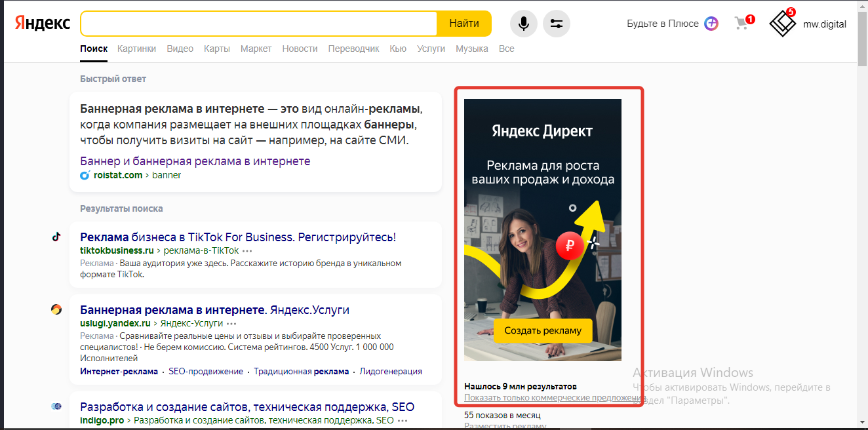Click favicon beside Яндекс.Услуги result
The image size is (868, 430).
[x=56, y=309]
